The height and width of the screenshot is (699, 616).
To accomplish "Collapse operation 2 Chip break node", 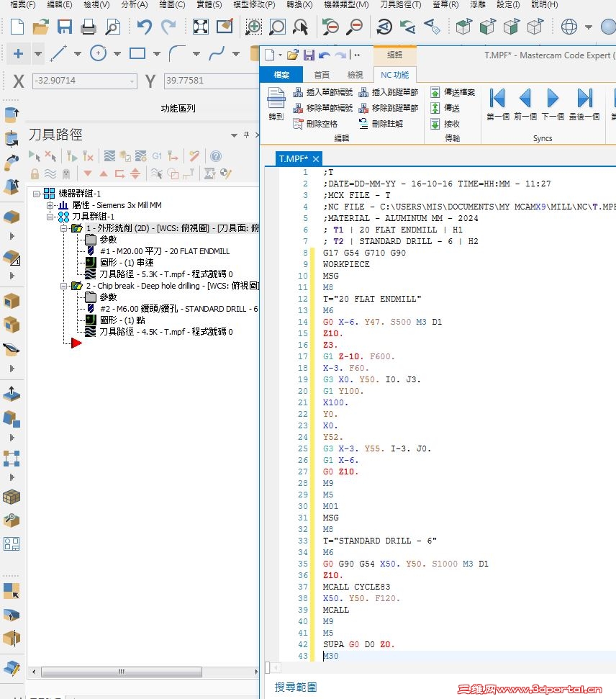I will pyautogui.click(x=64, y=286).
